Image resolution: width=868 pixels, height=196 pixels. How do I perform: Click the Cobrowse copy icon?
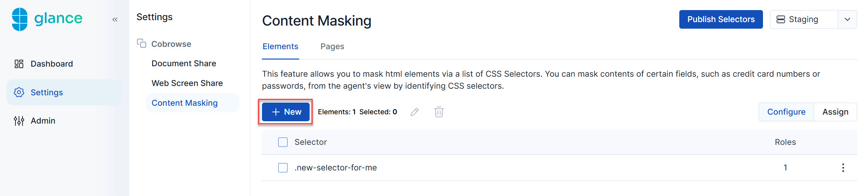141,43
